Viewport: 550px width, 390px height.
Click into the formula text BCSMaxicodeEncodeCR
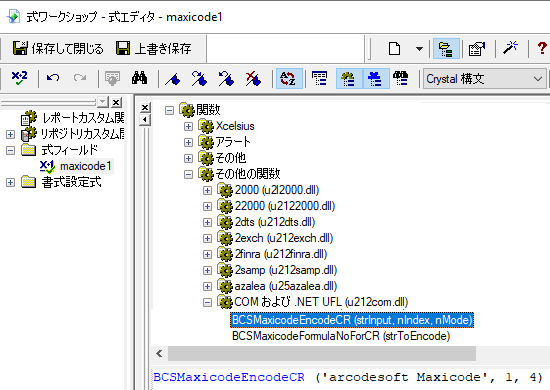[x=229, y=377]
